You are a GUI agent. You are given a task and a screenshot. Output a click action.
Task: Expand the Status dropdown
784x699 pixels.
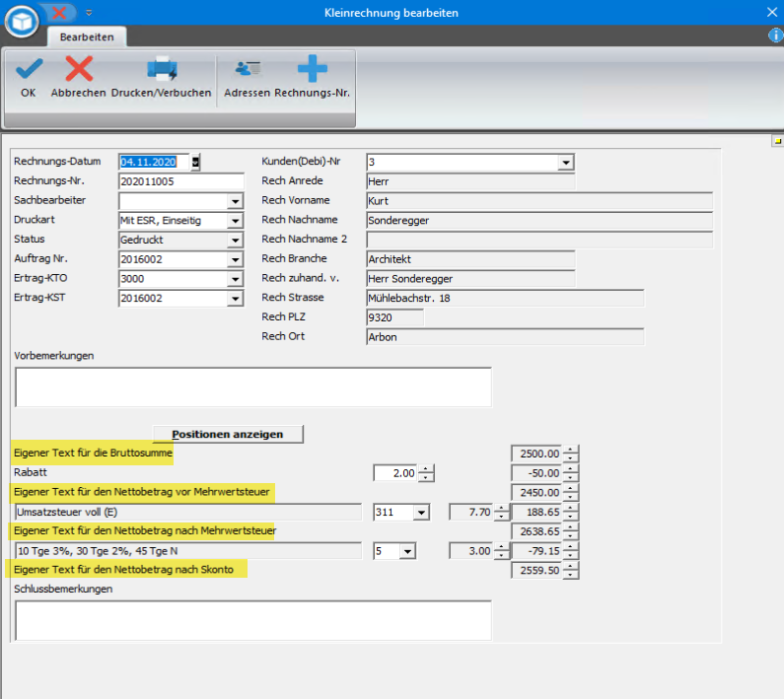coord(235,240)
